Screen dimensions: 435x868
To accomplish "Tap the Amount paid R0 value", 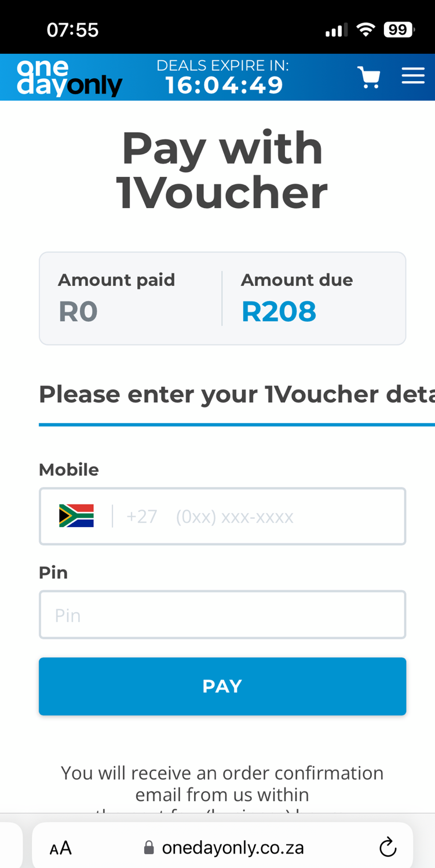I will (78, 311).
